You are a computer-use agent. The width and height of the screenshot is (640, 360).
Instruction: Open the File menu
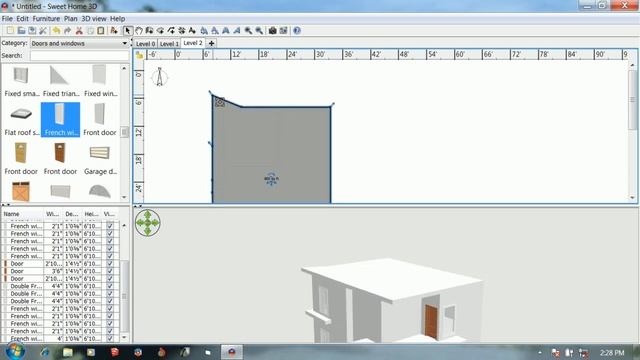(x=7, y=19)
